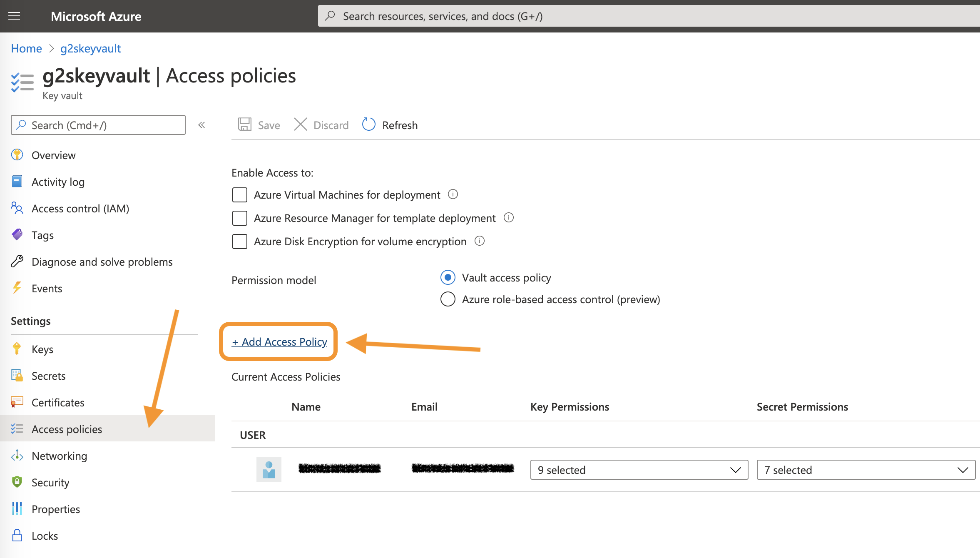Enable Azure Virtual Machines for deployment checkbox
The width and height of the screenshot is (980, 558).
tap(240, 195)
